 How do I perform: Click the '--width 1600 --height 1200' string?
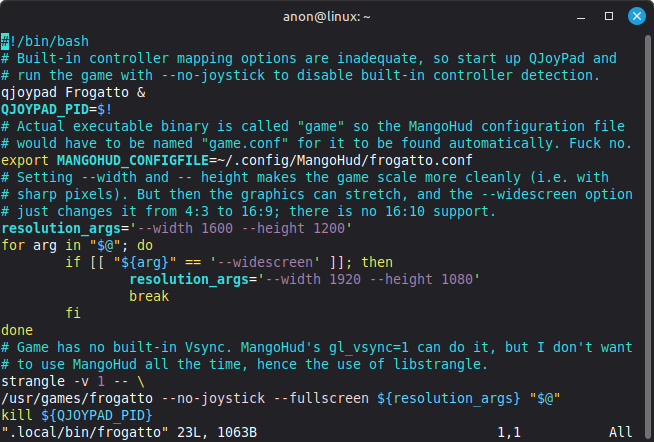pos(241,228)
